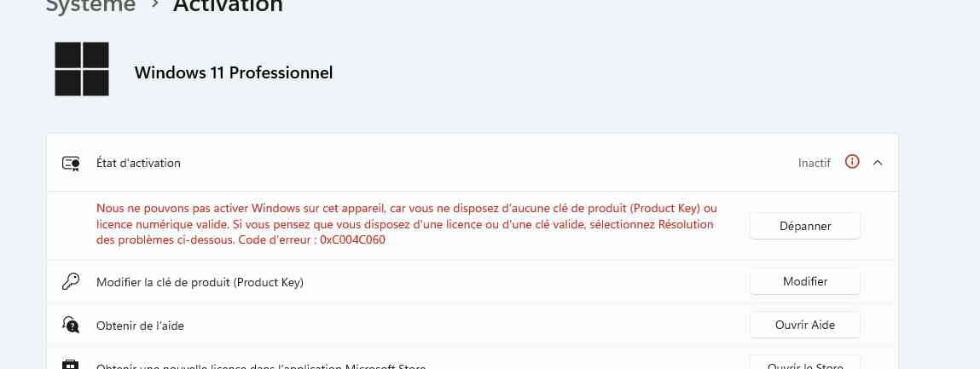Click the activation state certificate icon
This screenshot has height=369, width=980.
click(71, 164)
